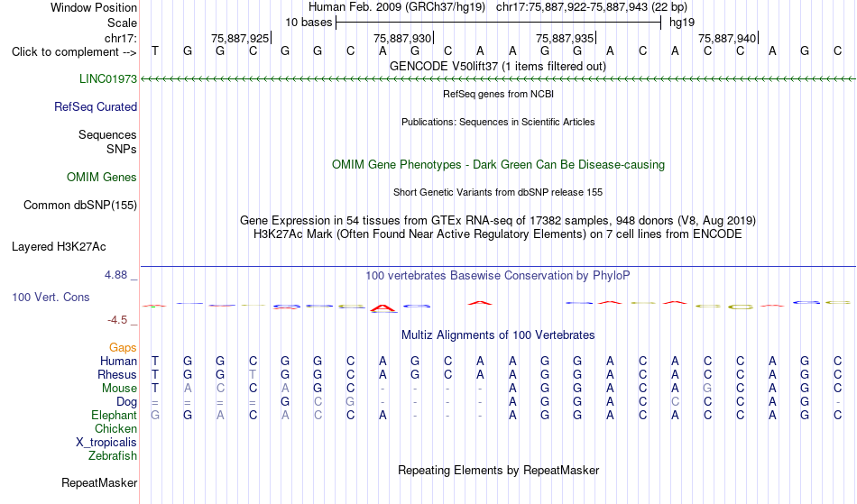Click the 100 Vert. Cons track label

click(x=51, y=297)
